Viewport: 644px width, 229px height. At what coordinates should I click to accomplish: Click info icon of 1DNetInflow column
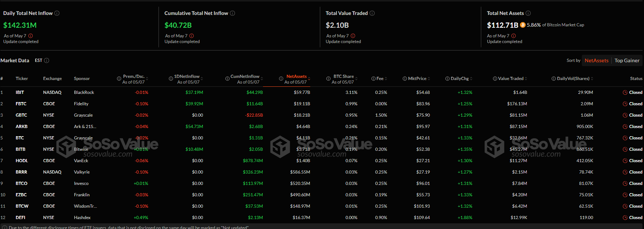(171, 79)
